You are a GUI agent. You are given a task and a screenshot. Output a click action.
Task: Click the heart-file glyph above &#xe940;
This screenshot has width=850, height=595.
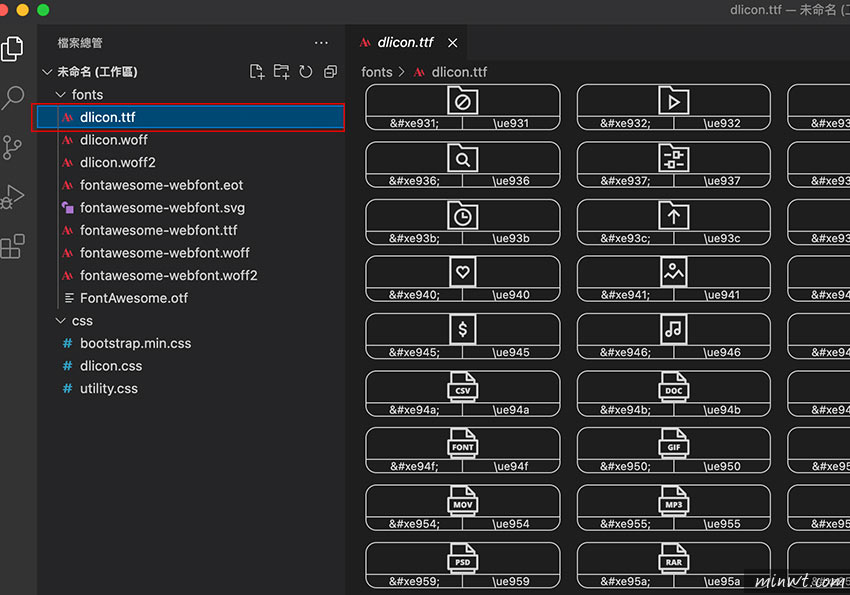[x=462, y=271]
